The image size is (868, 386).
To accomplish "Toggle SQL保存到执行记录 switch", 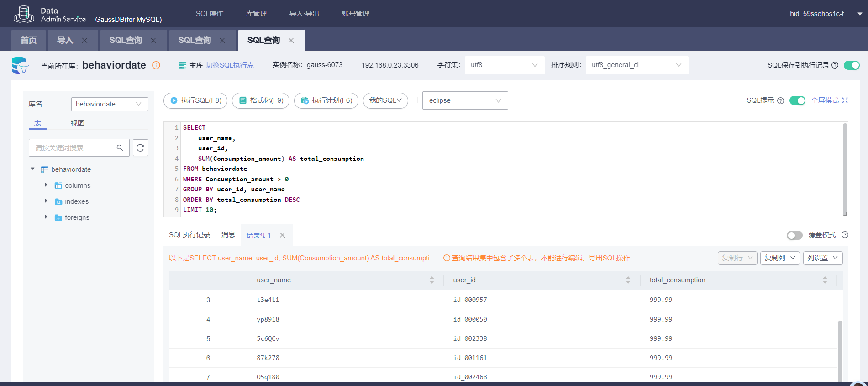I will coord(852,65).
